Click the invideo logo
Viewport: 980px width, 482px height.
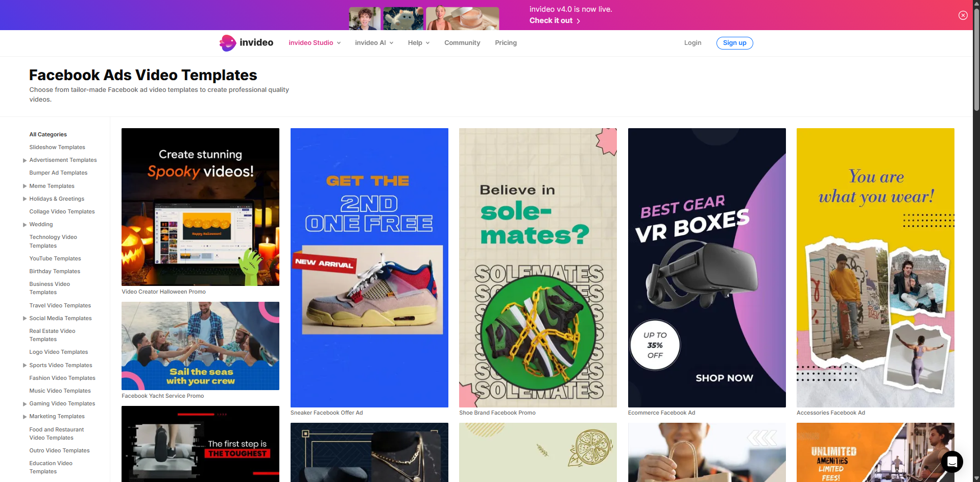tap(246, 43)
